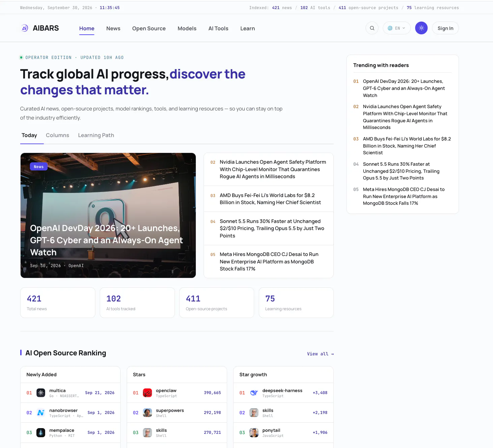Click the nanobrowser project icon
The height and width of the screenshot is (448, 493).
click(x=41, y=413)
